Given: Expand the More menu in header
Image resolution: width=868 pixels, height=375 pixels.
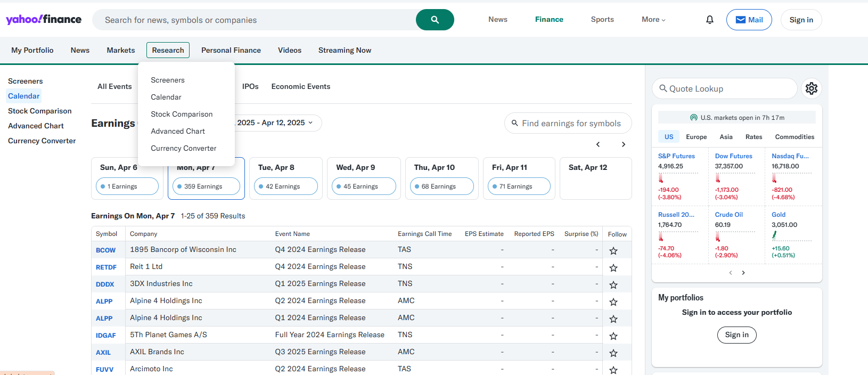Looking at the screenshot, I should [x=653, y=20].
